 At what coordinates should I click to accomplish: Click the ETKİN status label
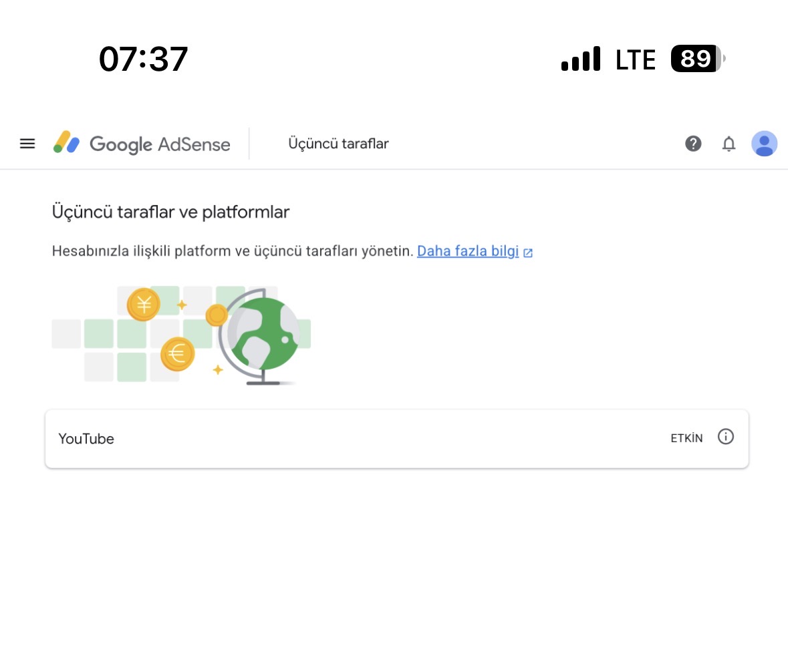(686, 438)
